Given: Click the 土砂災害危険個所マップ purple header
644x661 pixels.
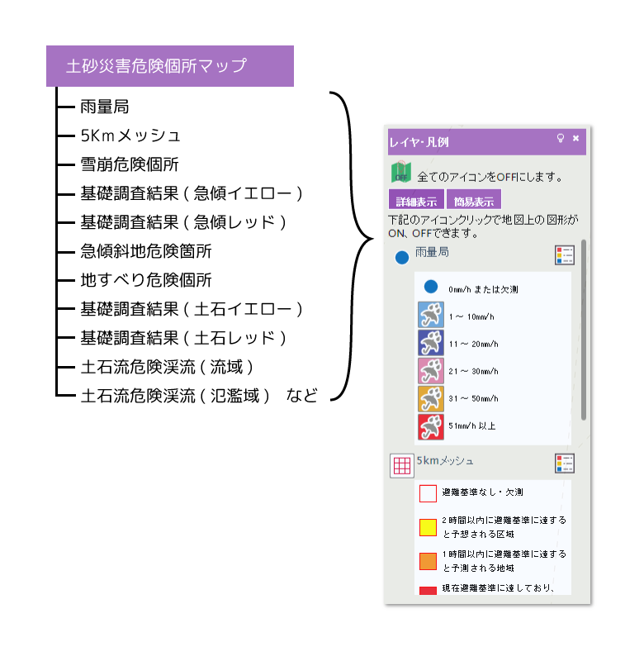Looking at the screenshot, I should pos(170,66).
